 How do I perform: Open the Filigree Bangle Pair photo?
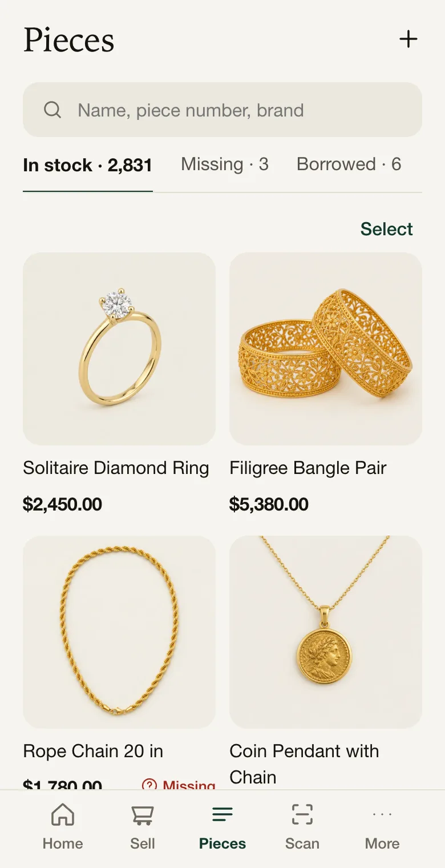tap(326, 349)
